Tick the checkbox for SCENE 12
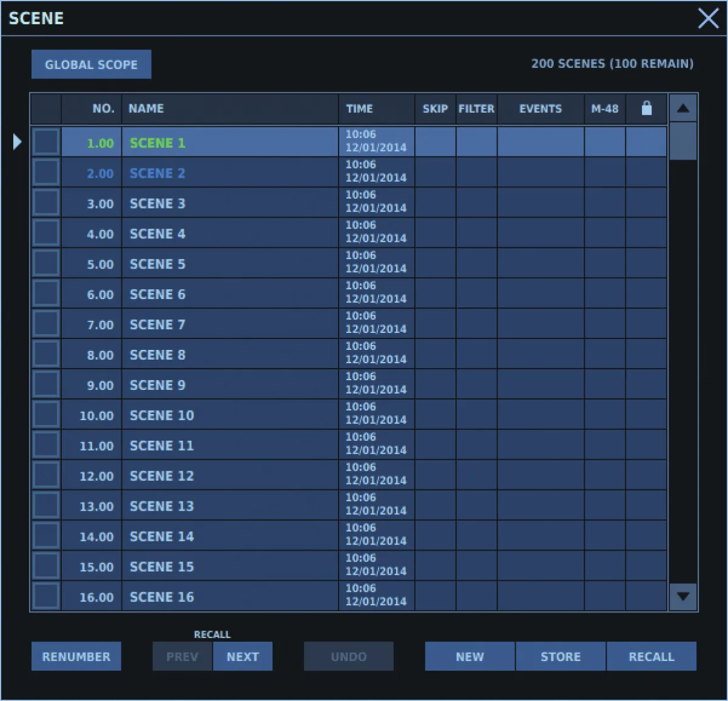Image resolution: width=728 pixels, height=701 pixels. click(x=46, y=475)
